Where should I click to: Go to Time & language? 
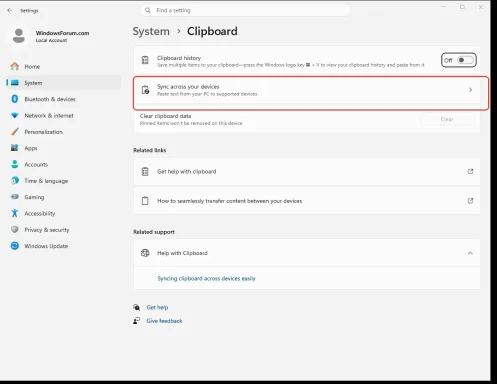(63, 181)
